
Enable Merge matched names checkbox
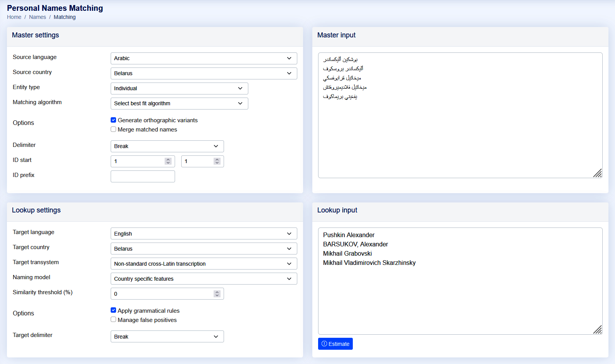(113, 129)
